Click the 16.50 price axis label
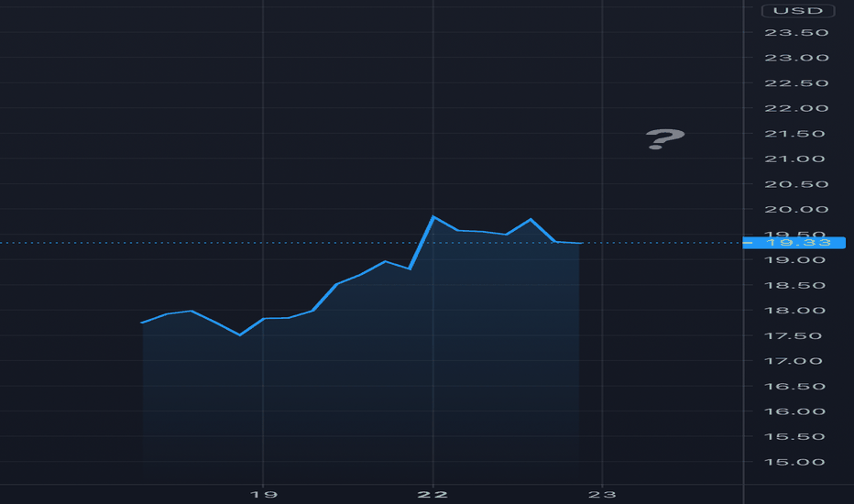 (x=794, y=387)
